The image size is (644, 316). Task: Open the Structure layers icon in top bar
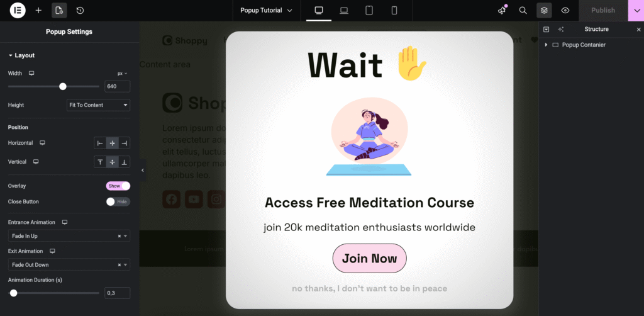544,10
